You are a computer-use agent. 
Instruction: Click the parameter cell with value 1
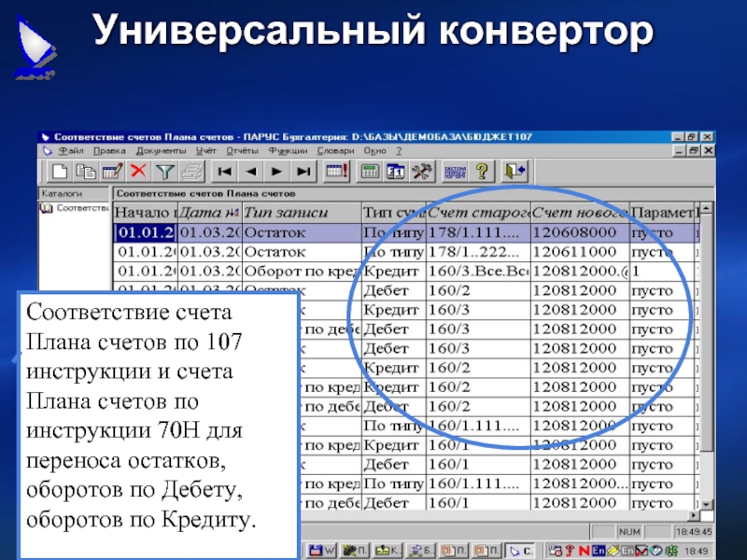[662, 272]
